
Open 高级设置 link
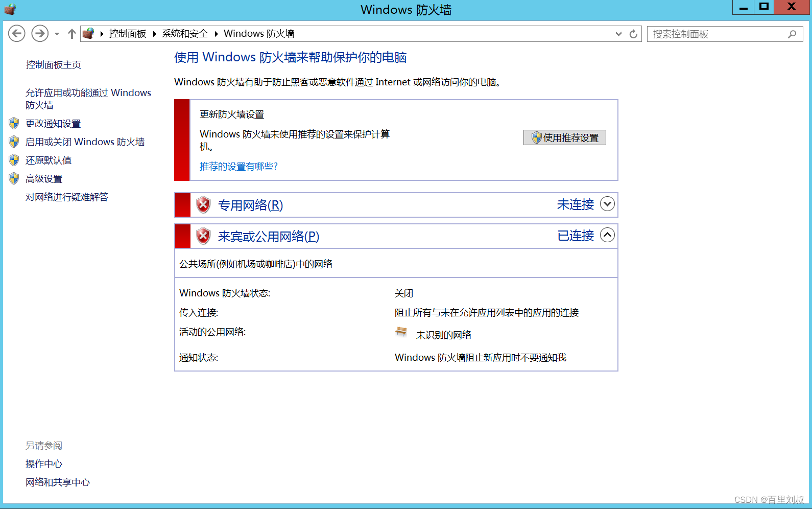click(x=44, y=178)
